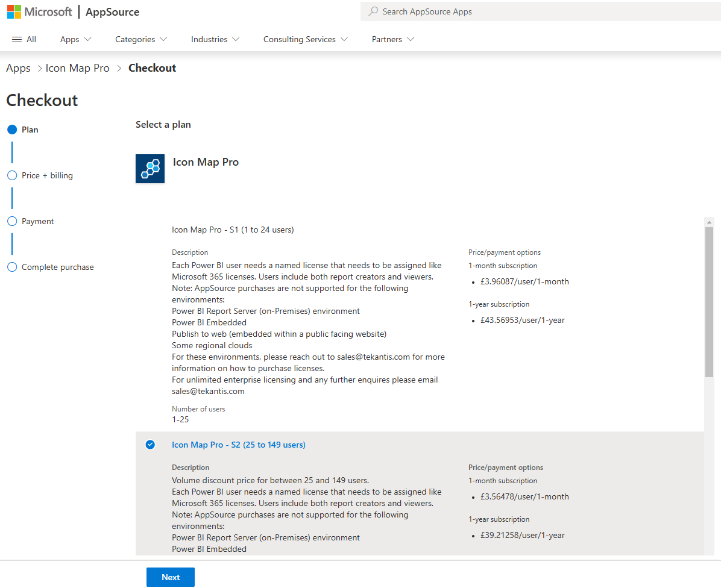The height and width of the screenshot is (588, 721).
Task: Click the Payment step circle
Action: coord(12,221)
